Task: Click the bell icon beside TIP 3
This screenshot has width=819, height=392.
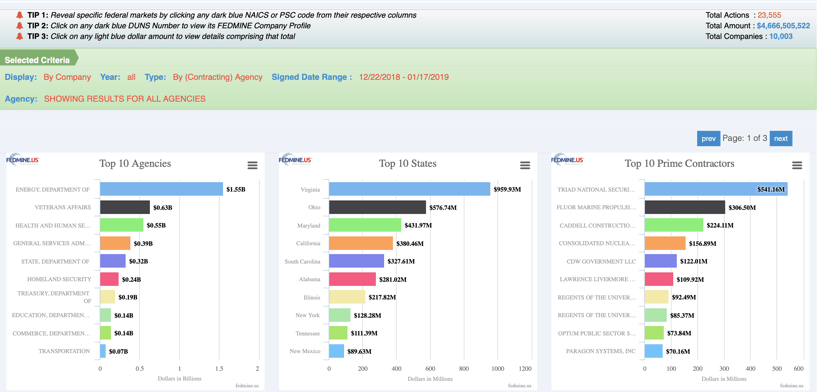Action: (x=20, y=36)
